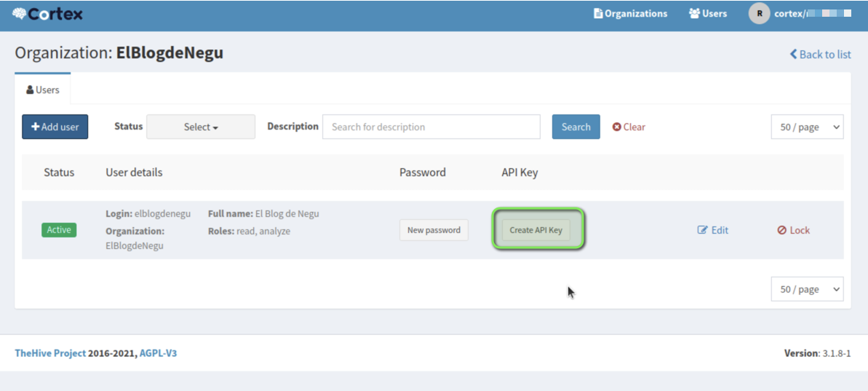Clear the search filters
Image resolution: width=868 pixels, height=391 pixels.
[629, 127]
